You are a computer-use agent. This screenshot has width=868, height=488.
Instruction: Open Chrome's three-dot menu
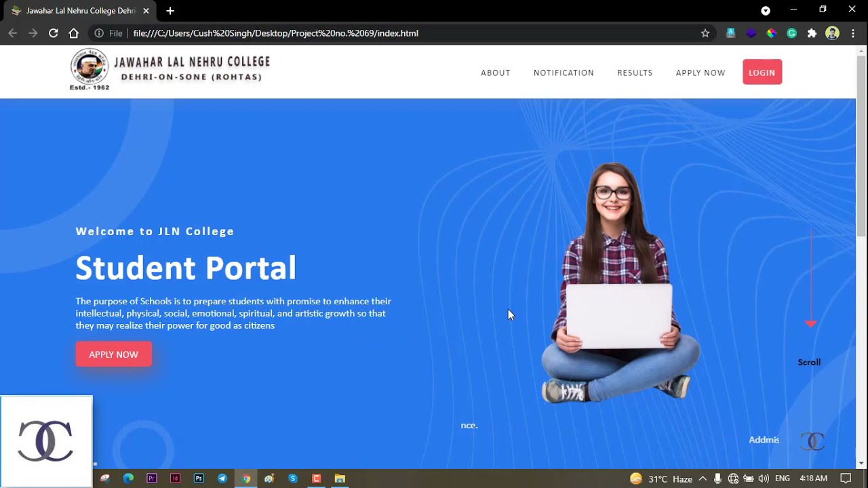pyautogui.click(x=853, y=33)
